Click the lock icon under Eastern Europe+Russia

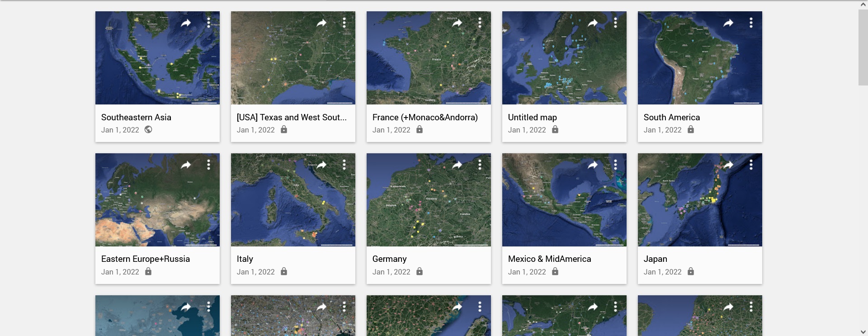148,271
